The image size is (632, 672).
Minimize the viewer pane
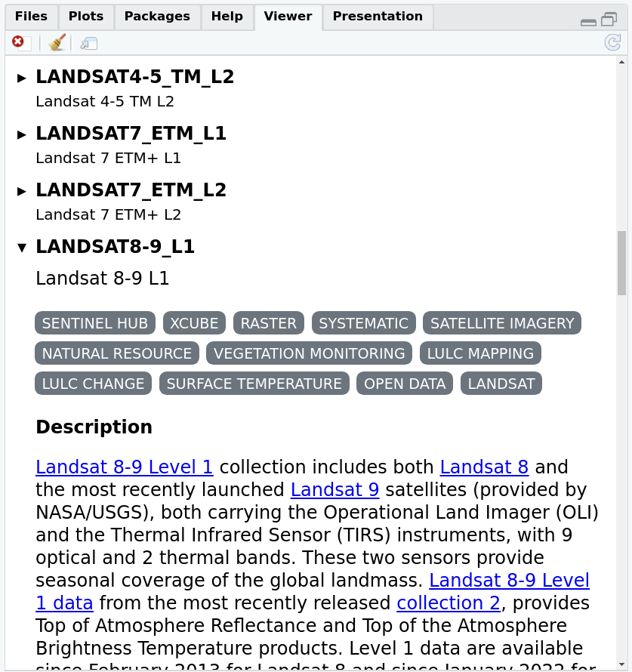tap(588, 20)
